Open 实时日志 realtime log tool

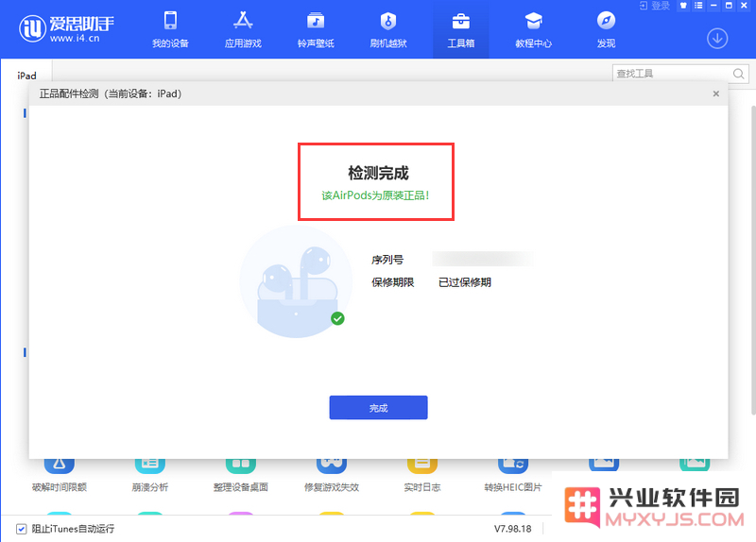point(422,475)
